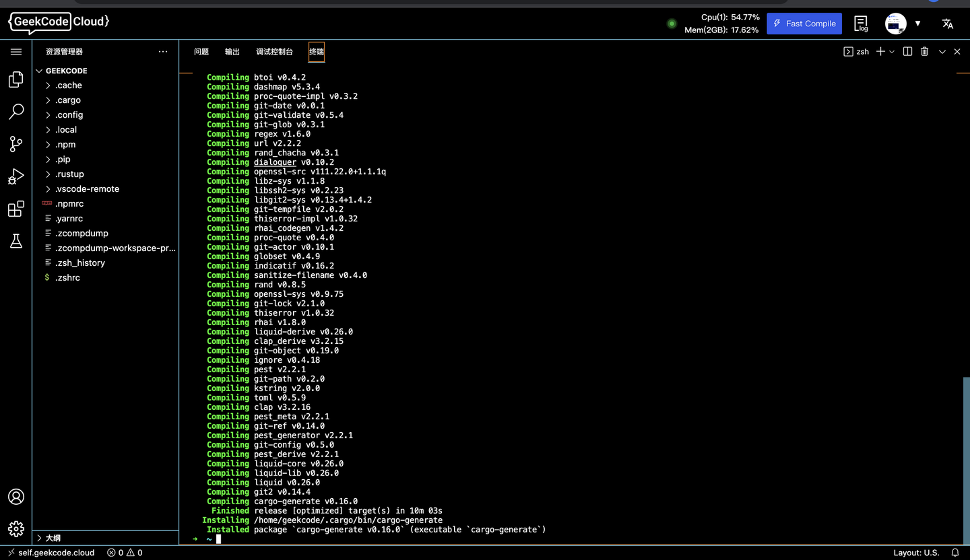Split the terminal with the split icon
This screenshot has width=970, height=560.
[907, 51]
